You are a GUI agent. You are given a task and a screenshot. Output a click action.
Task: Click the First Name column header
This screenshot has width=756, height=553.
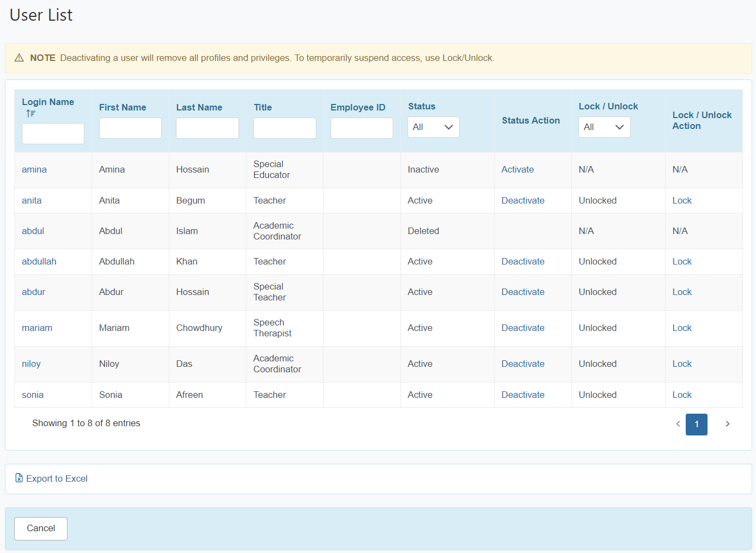123,107
